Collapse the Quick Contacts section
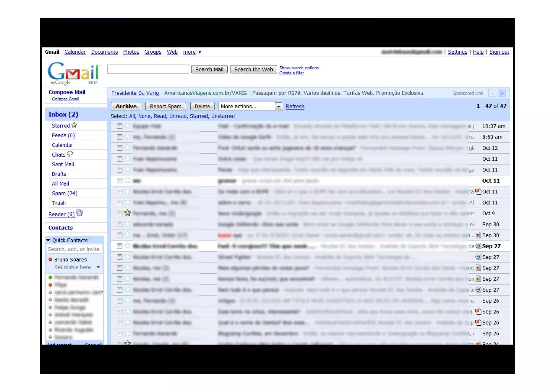The width and height of the screenshot is (555, 392). (x=49, y=240)
